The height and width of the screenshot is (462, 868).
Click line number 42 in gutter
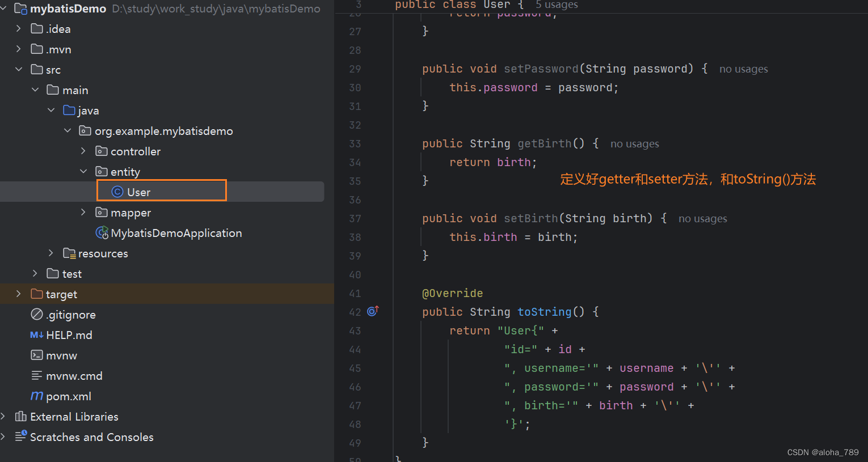tap(355, 312)
